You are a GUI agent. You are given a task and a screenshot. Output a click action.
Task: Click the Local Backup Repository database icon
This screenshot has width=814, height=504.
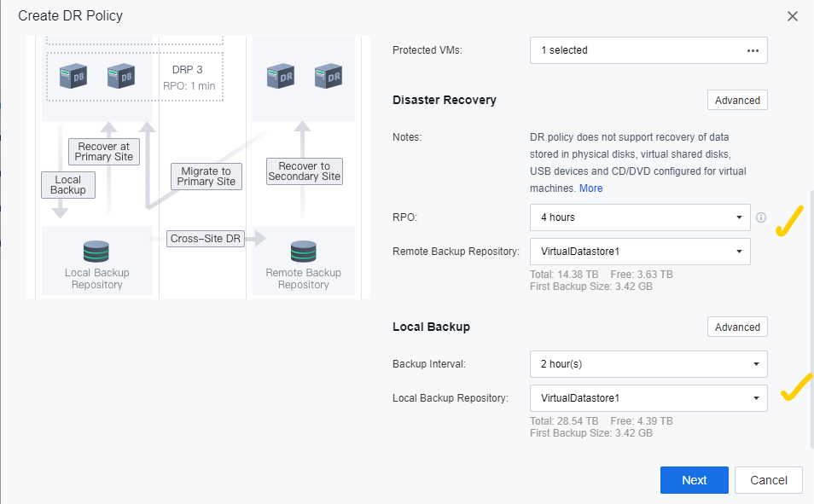pyautogui.click(x=96, y=252)
